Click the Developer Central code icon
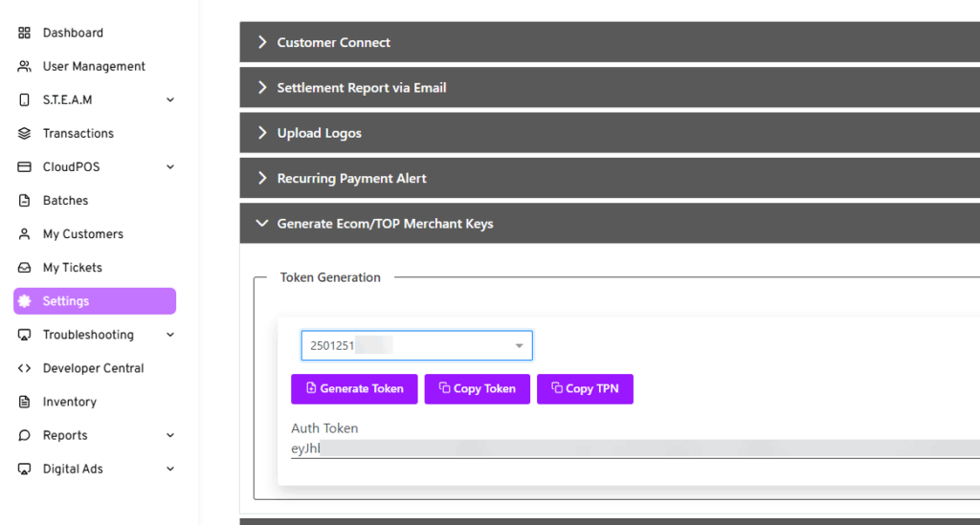 25,368
